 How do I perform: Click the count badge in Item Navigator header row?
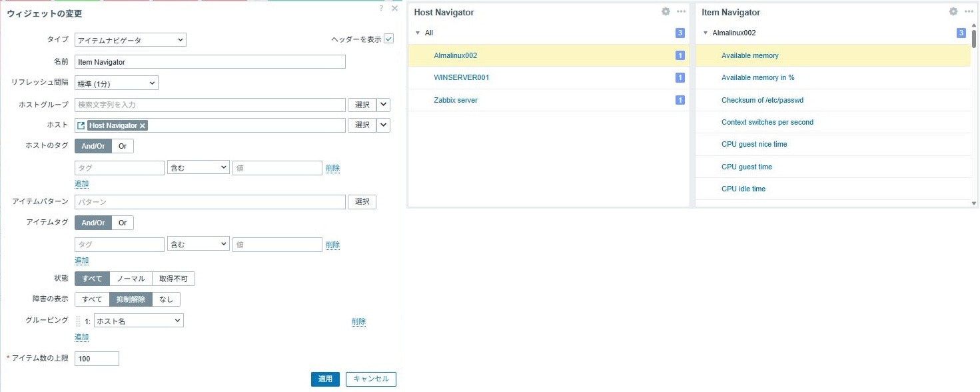point(961,33)
